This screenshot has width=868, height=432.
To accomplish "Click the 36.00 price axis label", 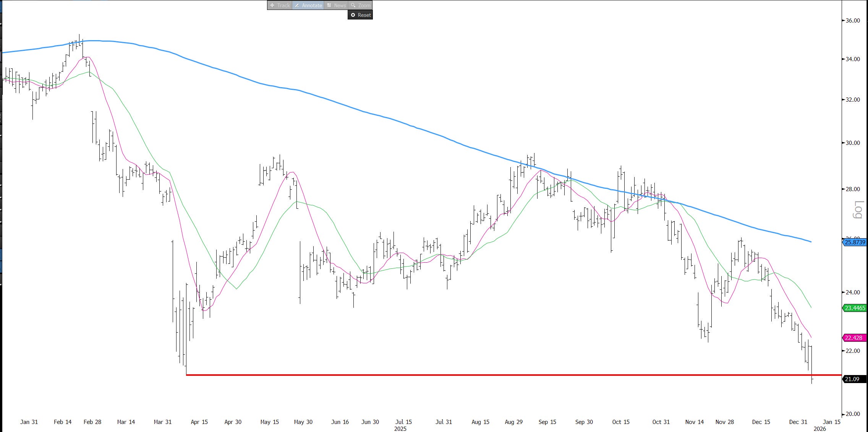I will tap(852, 21).
